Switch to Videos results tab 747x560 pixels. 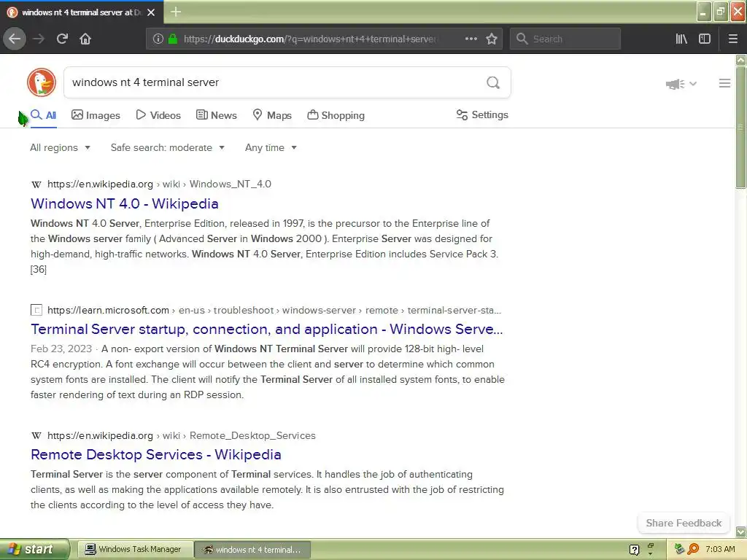pyautogui.click(x=158, y=115)
